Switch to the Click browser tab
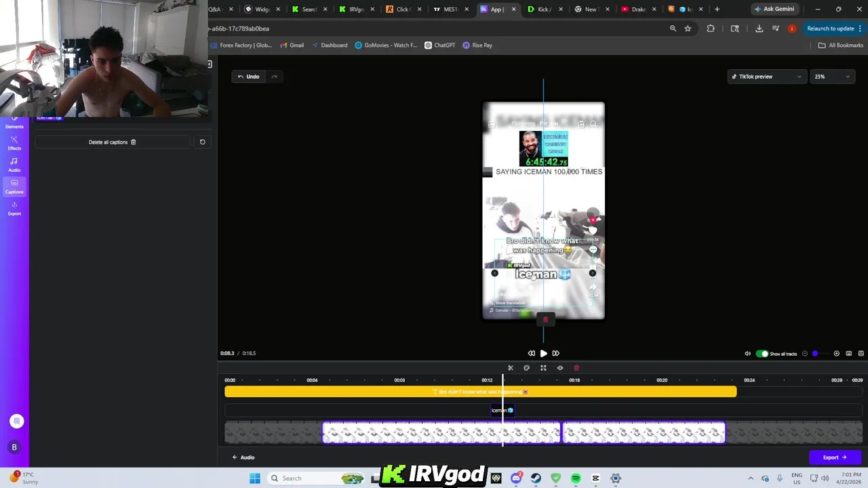 click(x=403, y=9)
